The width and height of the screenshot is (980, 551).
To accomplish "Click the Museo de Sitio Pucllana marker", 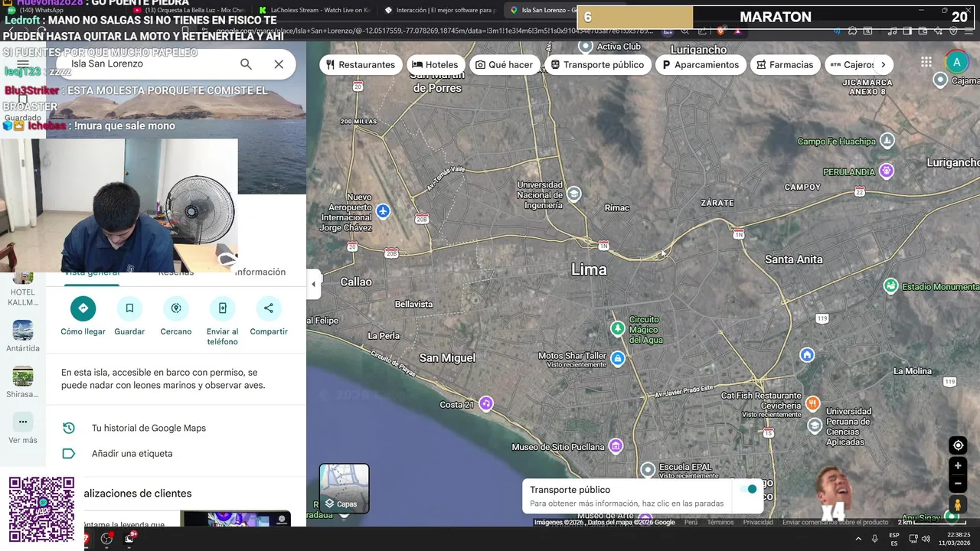I will [616, 446].
